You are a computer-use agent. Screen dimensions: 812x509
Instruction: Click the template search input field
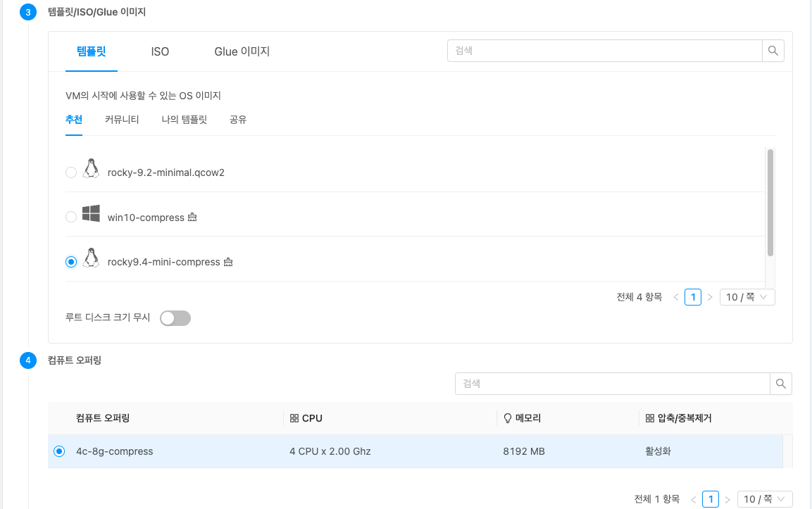tap(604, 51)
